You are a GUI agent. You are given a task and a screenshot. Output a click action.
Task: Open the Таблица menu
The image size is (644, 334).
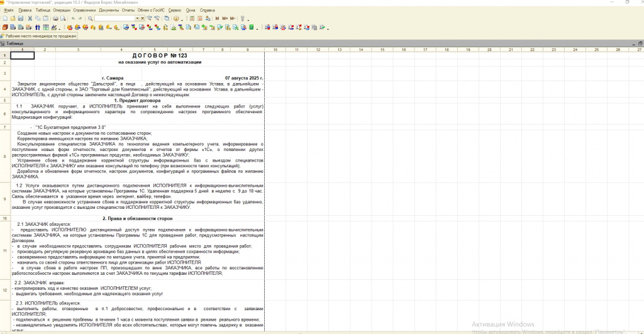pos(43,10)
